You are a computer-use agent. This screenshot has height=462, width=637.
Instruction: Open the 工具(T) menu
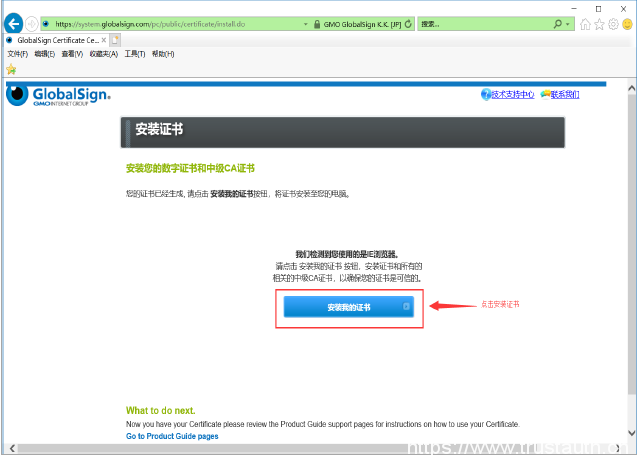[135, 54]
